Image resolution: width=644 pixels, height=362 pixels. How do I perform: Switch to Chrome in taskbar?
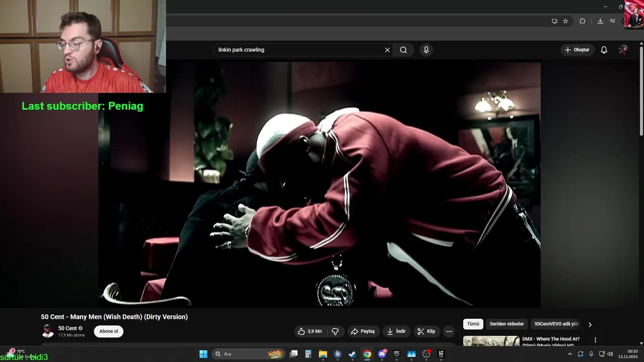pyautogui.click(x=367, y=354)
